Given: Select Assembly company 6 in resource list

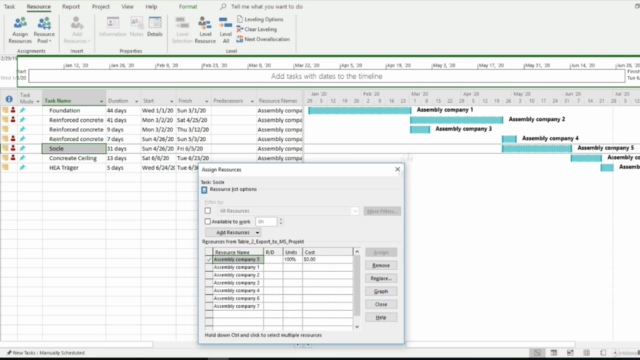Looking at the screenshot, I should 237,298.
